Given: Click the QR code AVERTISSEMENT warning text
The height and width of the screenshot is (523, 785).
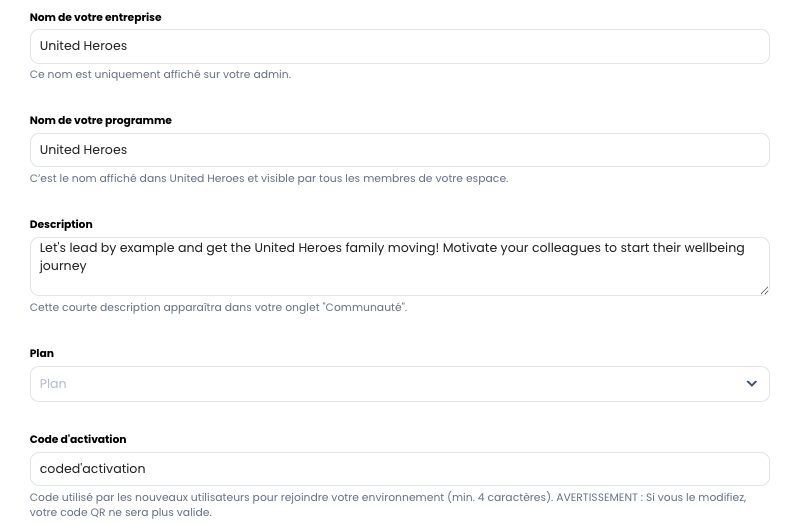Looking at the screenshot, I should point(650,497).
